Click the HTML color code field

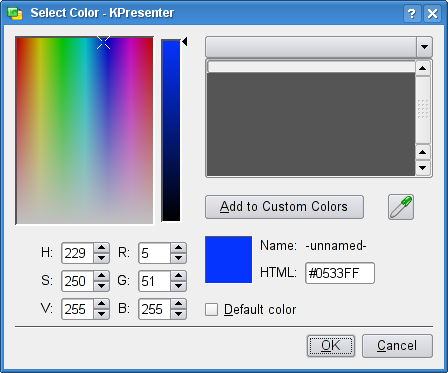click(340, 273)
